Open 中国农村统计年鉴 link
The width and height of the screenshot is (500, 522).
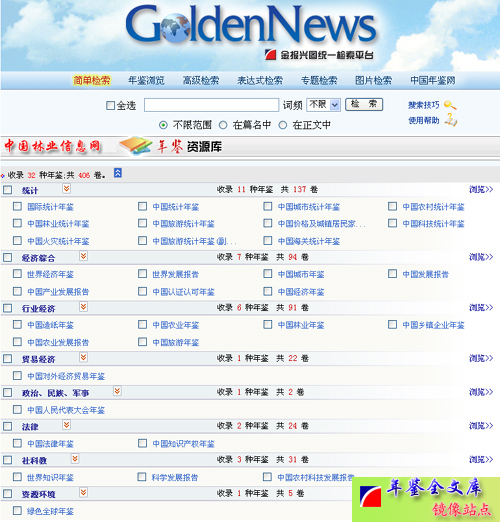434,207
